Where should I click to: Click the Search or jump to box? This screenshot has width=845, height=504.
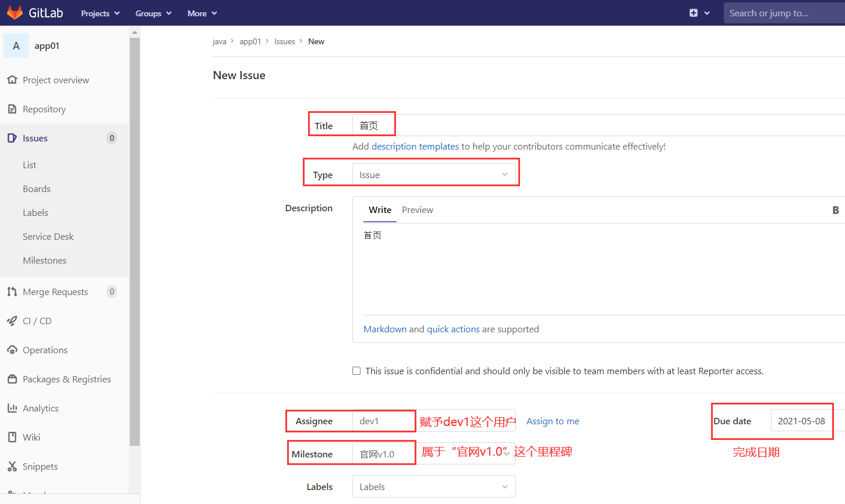click(784, 13)
